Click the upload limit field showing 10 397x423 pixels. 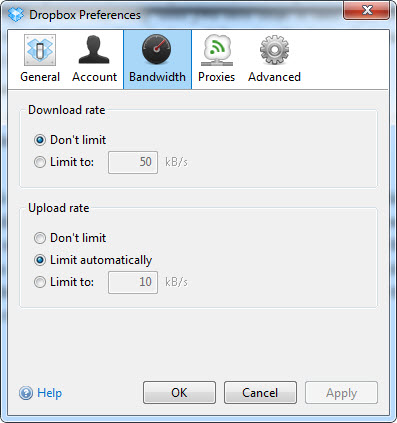[x=133, y=282]
